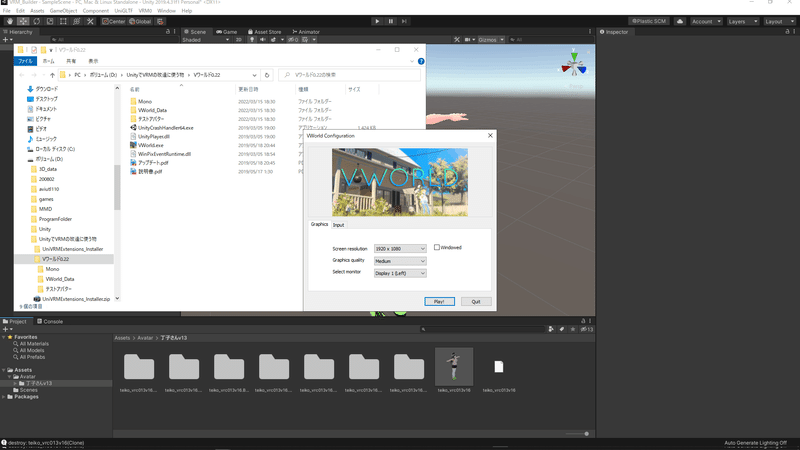The width and height of the screenshot is (800, 450).
Task: Click Avatar in Project breadcrumb
Action: (145, 338)
